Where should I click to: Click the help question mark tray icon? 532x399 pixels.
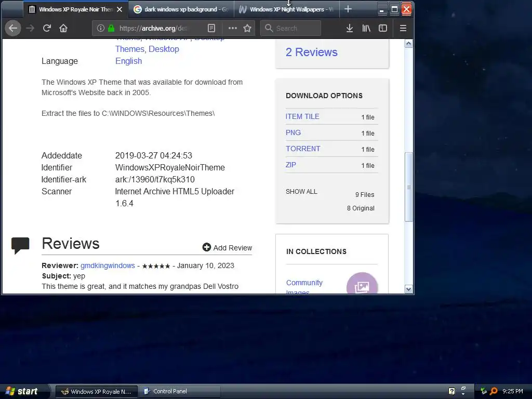point(451,391)
